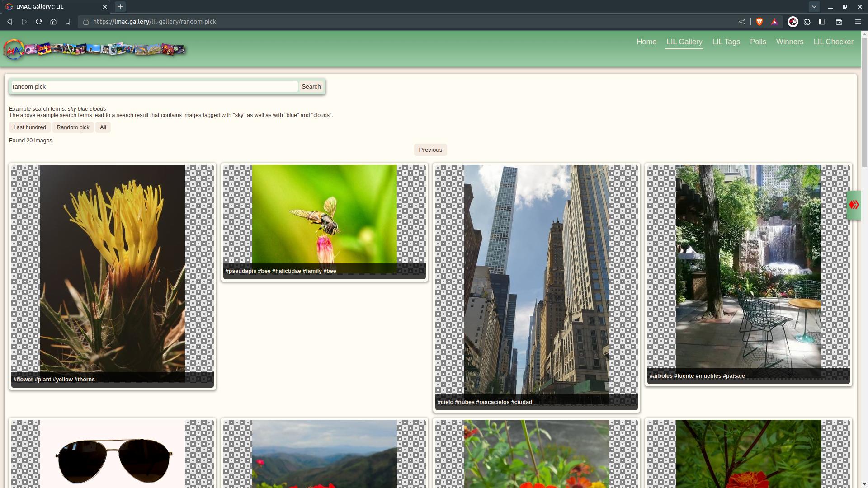
Task: Bookmark this page
Action: point(68,22)
